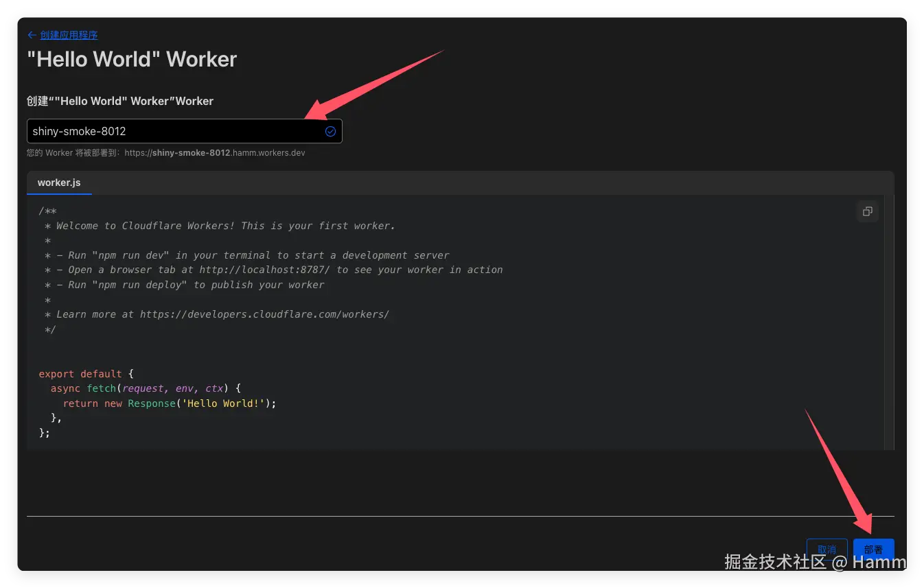Click the "Hello World" Worker page heading
This screenshot has width=924, height=588.
(x=132, y=59)
